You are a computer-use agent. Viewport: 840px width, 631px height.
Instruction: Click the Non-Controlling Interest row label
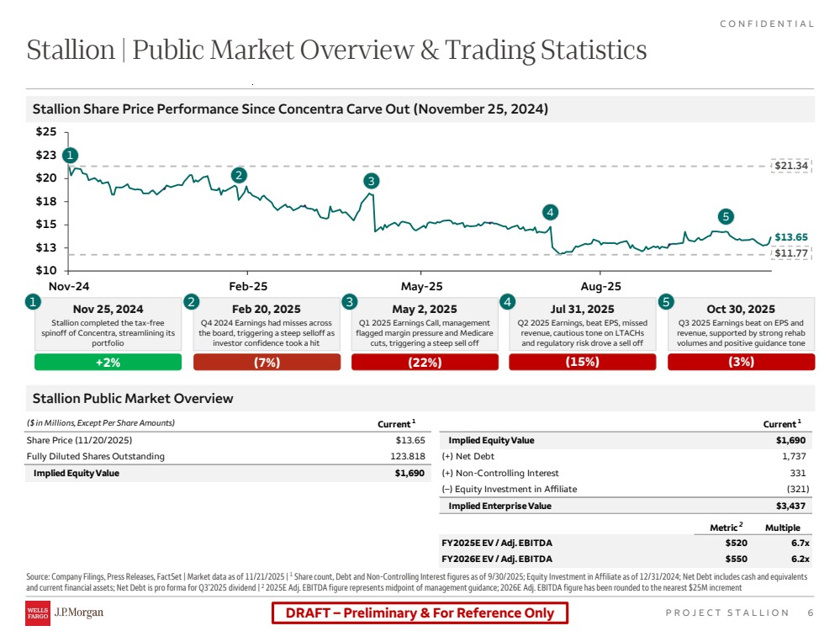(499, 473)
